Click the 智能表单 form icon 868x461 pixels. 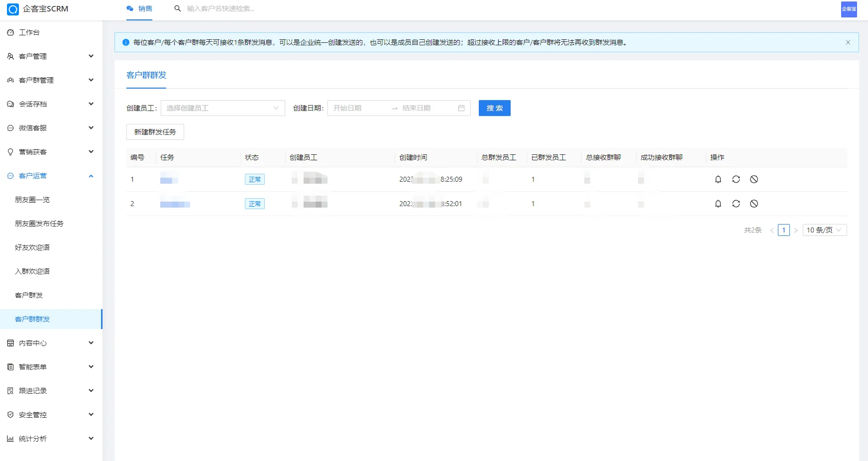[x=10, y=367]
